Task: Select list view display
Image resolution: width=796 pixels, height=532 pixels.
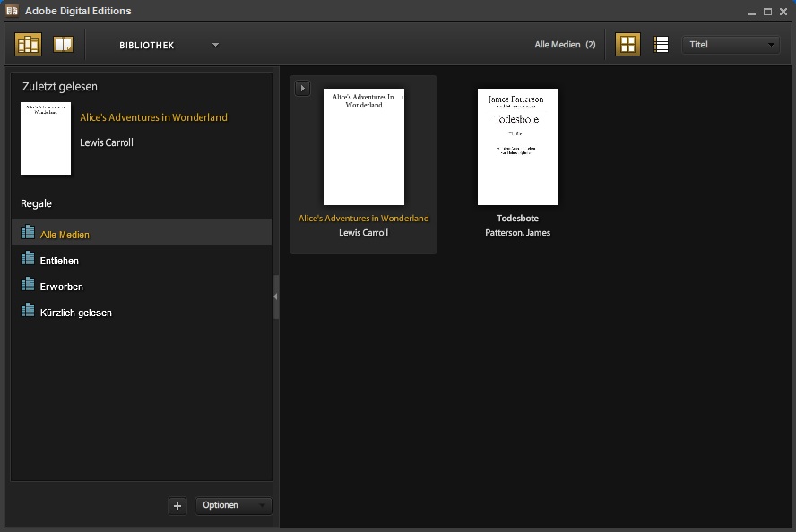Action: tap(661, 45)
